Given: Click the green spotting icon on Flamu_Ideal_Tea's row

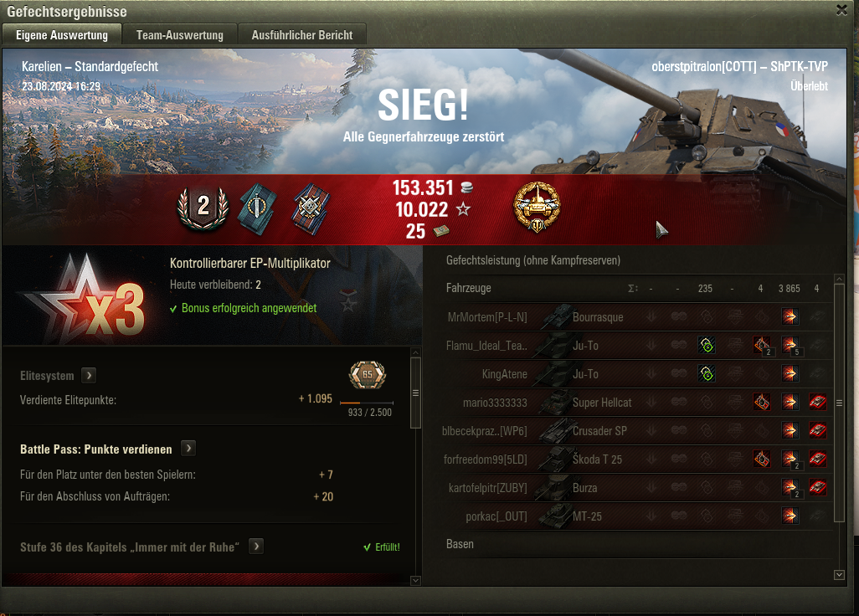Looking at the screenshot, I should pyautogui.click(x=707, y=346).
